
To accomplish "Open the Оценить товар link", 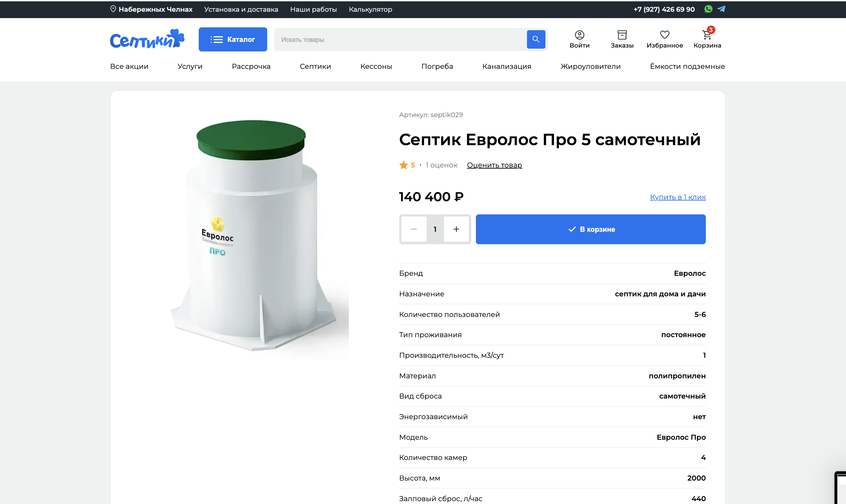I will coord(494,165).
